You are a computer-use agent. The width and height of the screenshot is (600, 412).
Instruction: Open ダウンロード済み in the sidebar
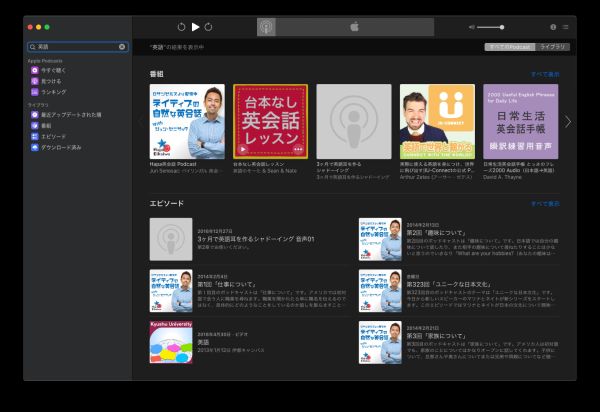click(61, 147)
